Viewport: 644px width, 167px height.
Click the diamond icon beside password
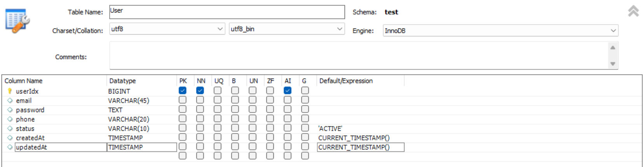[10, 110]
